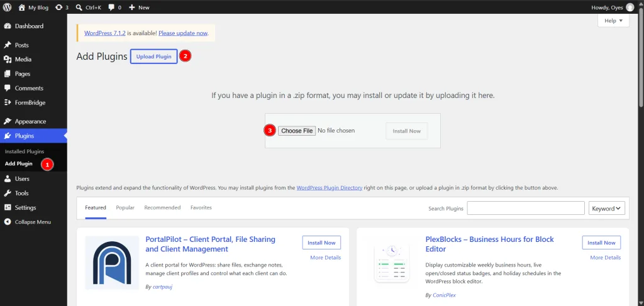Focus the Search Plugins input field
The width and height of the screenshot is (644, 306).
pos(526,208)
